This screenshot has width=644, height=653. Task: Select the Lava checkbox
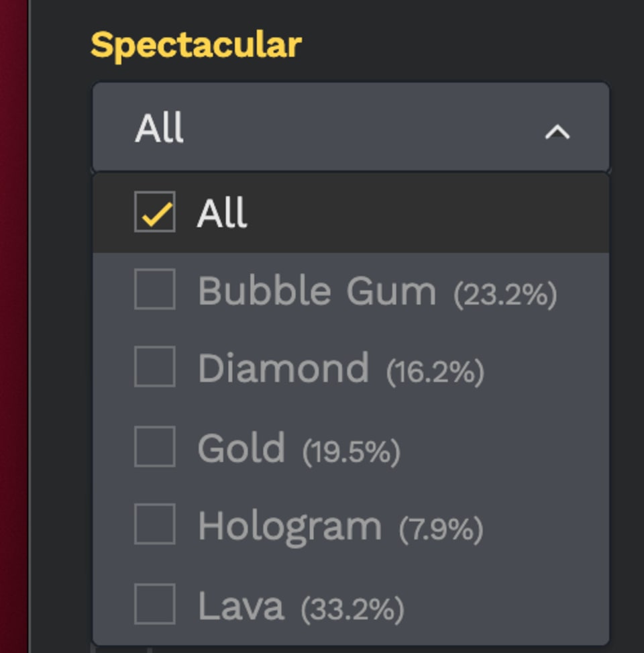click(155, 604)
